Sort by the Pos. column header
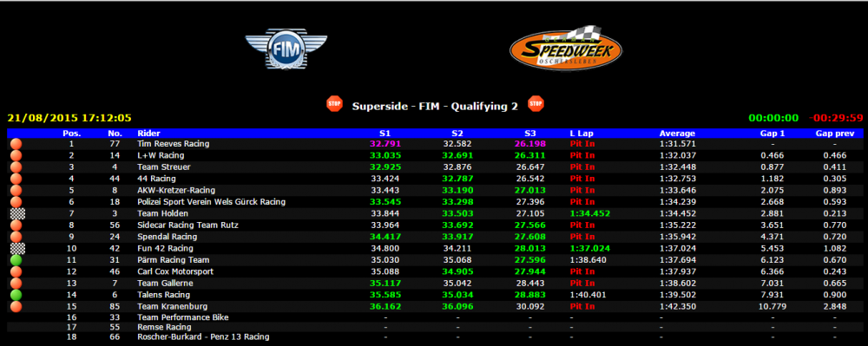This screenshot has height=346, width=868. pos(71,134)
